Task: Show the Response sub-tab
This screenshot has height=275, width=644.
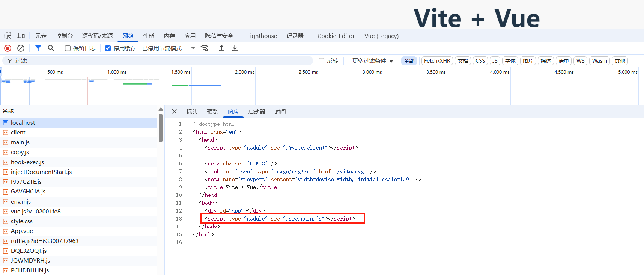Action: 233,112
